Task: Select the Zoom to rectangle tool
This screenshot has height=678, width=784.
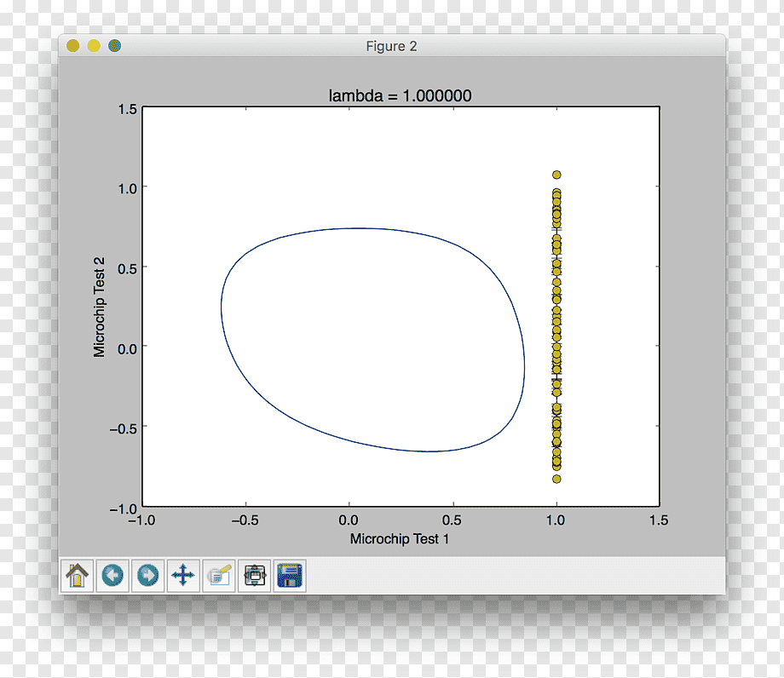Action: [x=218, y=576]
